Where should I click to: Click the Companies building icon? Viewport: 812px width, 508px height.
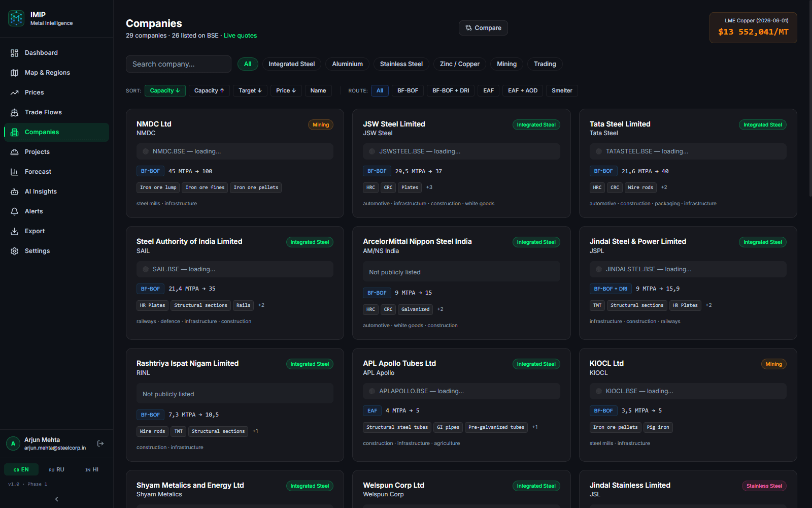point(14,132)
